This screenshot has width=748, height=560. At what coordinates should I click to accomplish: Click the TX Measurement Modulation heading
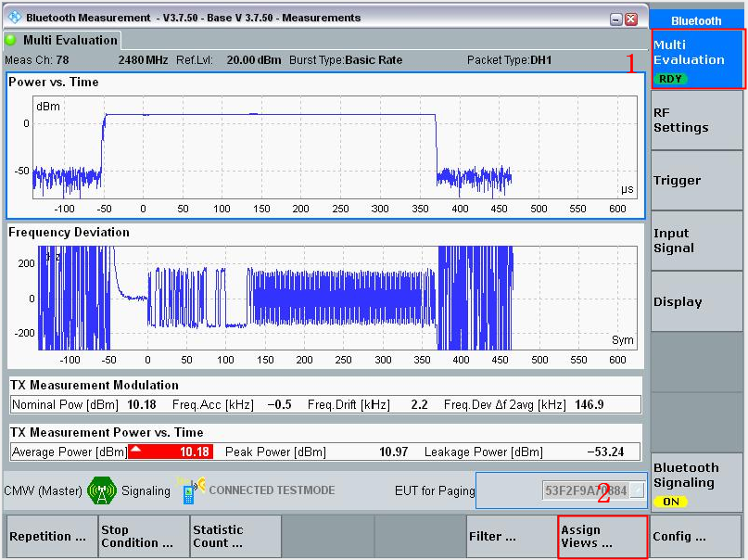(95, 385)
